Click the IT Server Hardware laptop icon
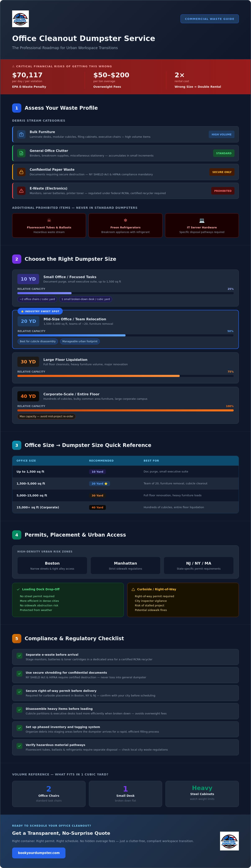Screen dimensions: 251x868 pos(202,220)
